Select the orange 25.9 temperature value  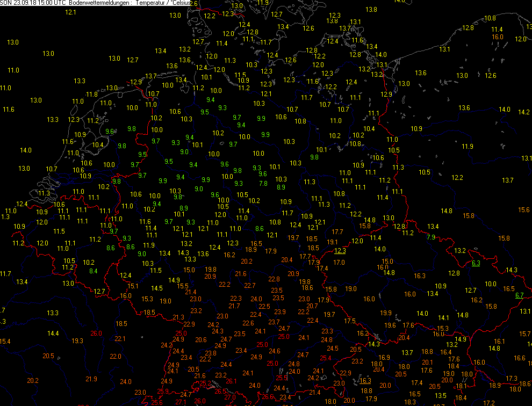point(163,391)
